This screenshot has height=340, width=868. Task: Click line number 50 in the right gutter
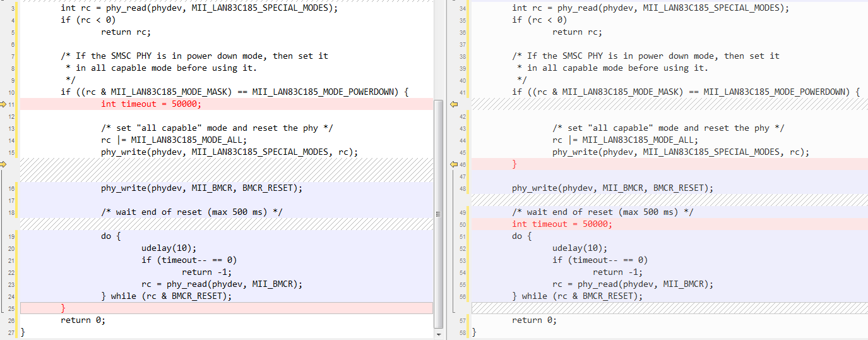click(x=463, y=225)
